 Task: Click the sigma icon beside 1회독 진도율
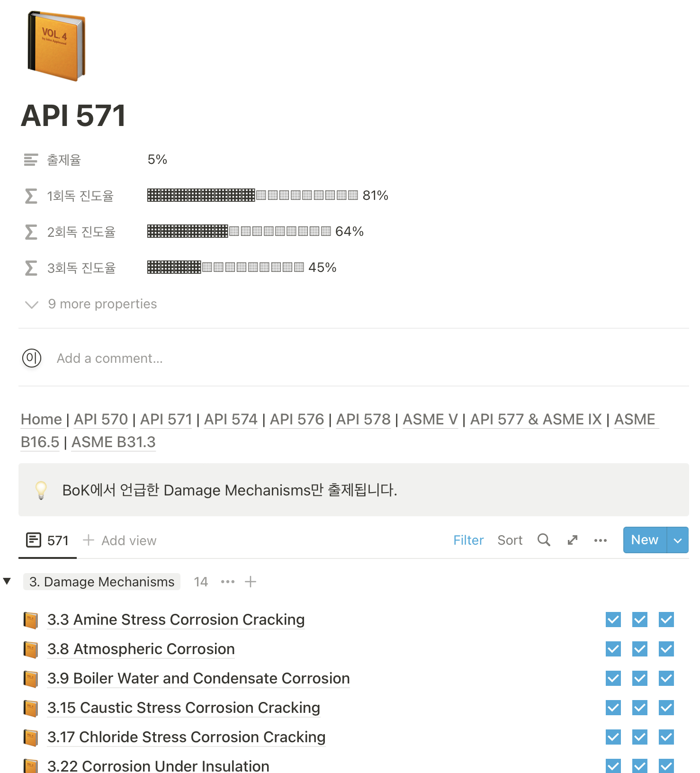[30, 196]
